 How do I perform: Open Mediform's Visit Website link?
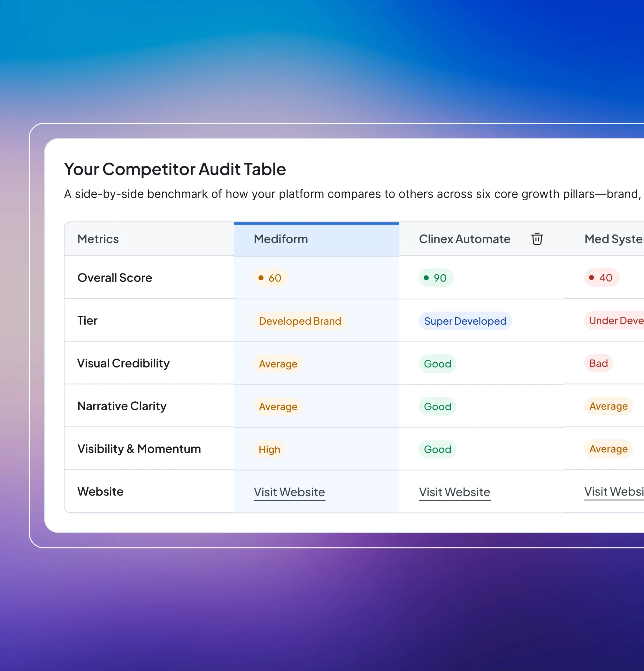pos(289,492)
